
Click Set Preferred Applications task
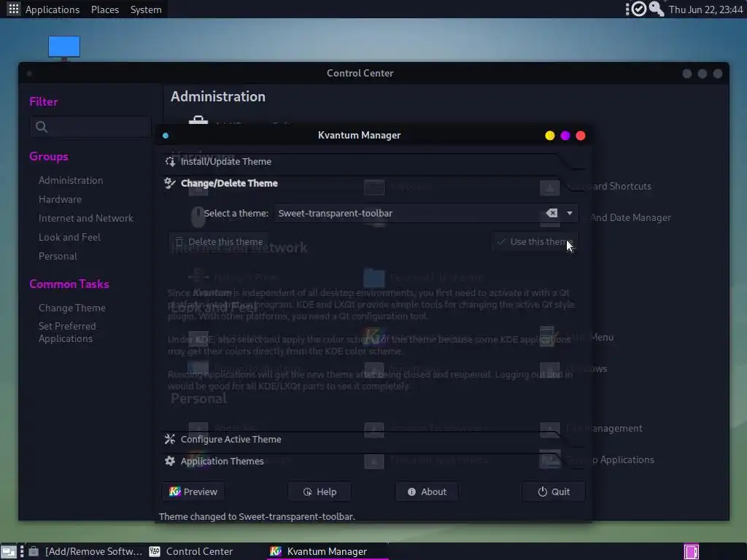coord(67,332)
